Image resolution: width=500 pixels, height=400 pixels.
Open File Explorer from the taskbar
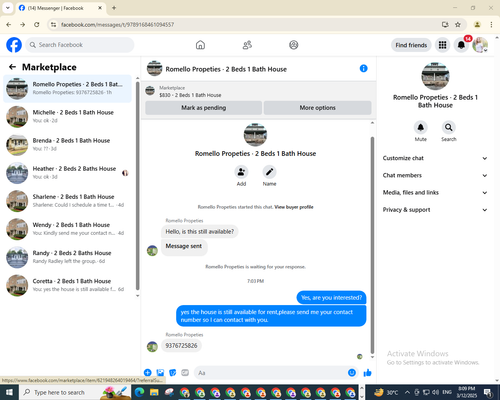point(154,392)
